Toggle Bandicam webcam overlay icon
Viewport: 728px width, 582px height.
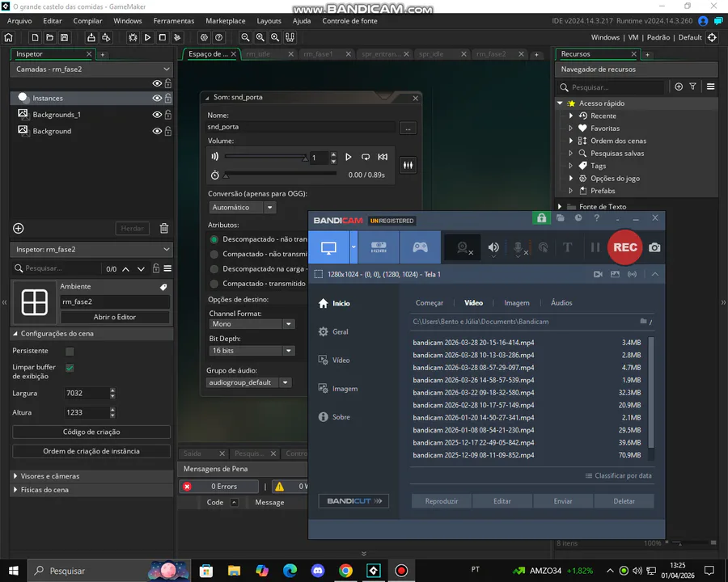point(463,247)
